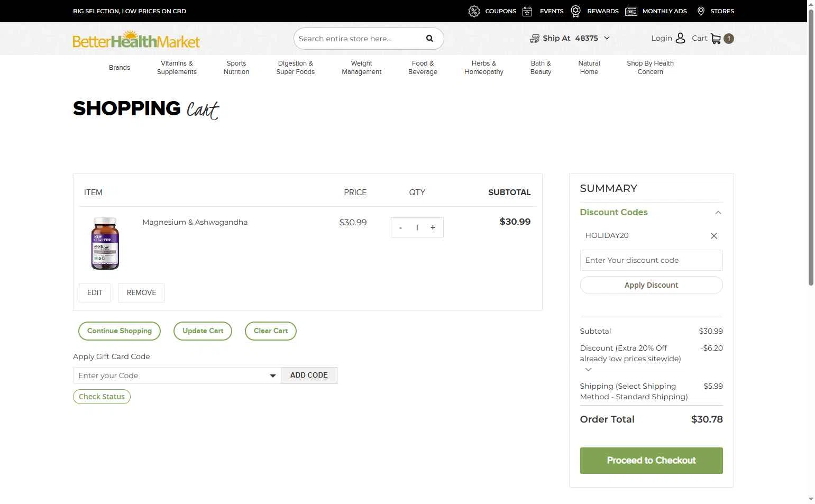
Task: Click the -$6.20 discount amount
Action: pos(712,348)
